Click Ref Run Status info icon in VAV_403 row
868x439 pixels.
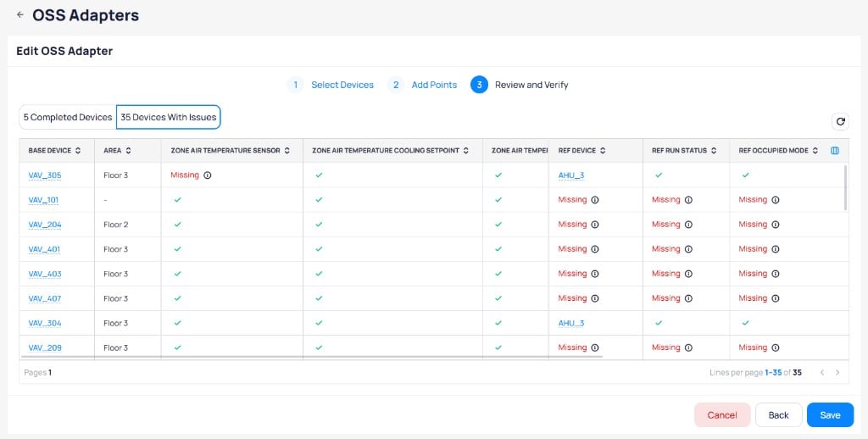pos(688,274)
